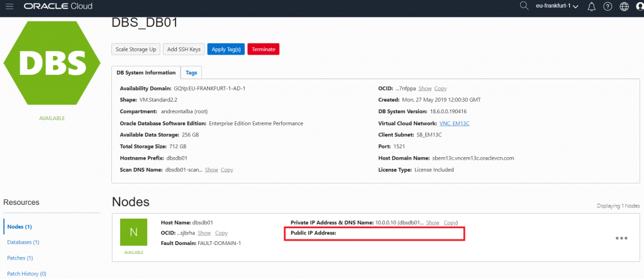Select Nodes (1) in Resources
644x279 pixels.
click(19, 226)
